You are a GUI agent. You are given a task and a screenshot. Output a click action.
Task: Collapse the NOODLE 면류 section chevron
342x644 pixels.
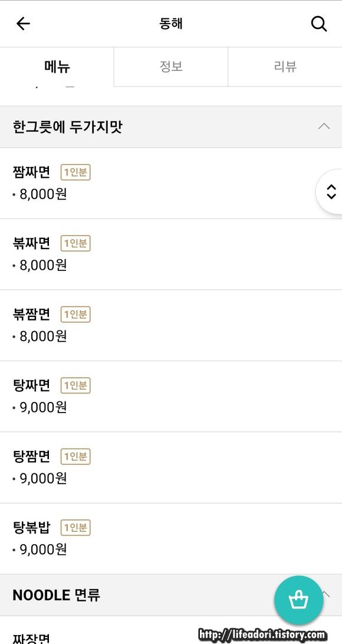tap(326, 594)
